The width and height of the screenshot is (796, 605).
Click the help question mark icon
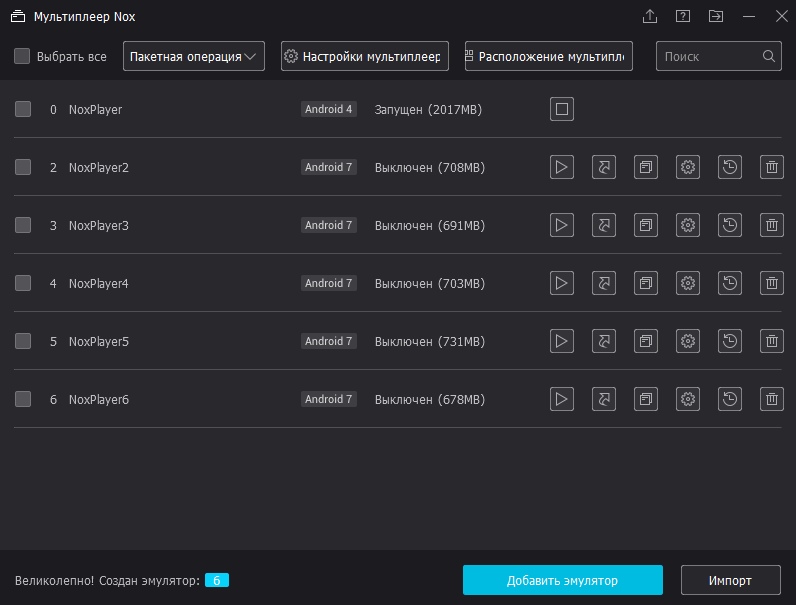(683, 16)
